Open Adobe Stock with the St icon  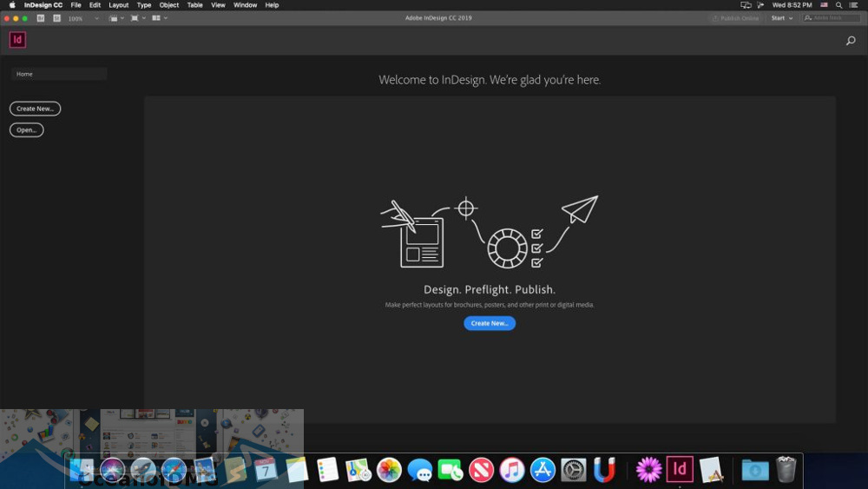[56, 18]
